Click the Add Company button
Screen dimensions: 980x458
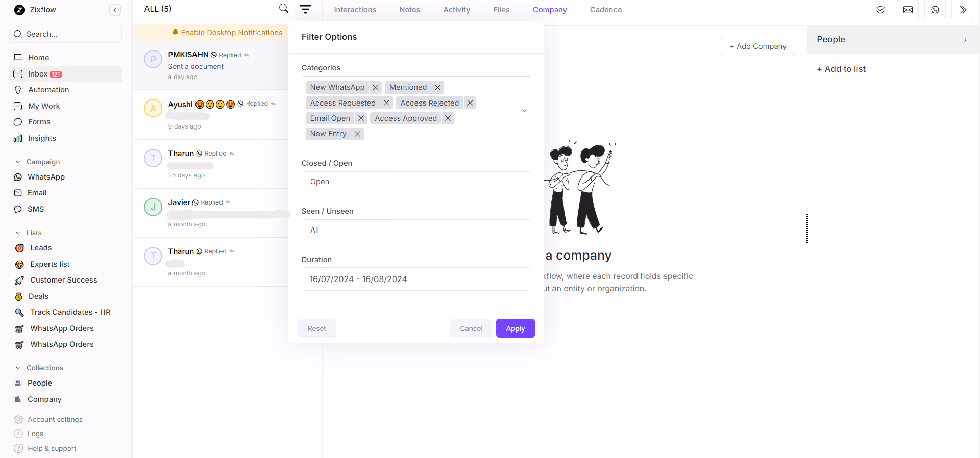click(x=757, y=46)
